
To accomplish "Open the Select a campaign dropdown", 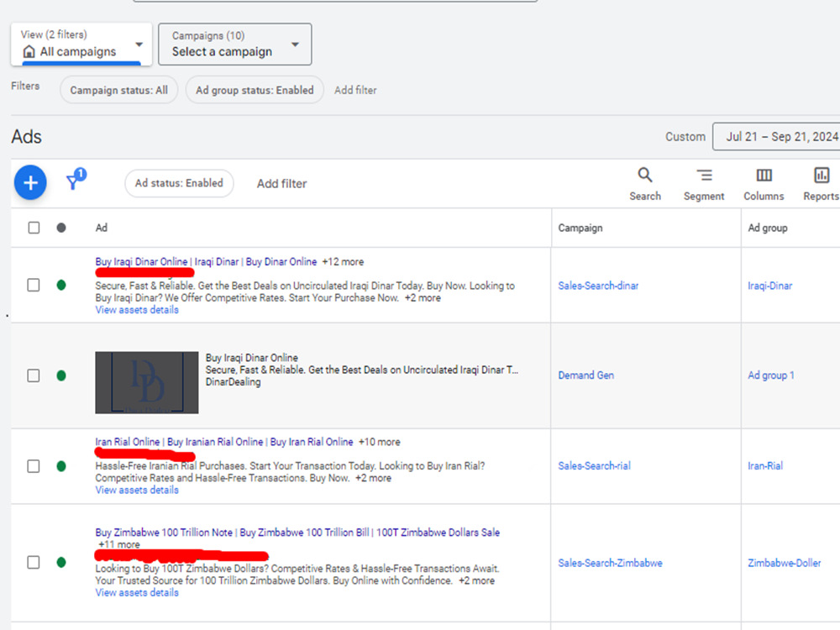I will pyautogui.click(x=234, y=44).
